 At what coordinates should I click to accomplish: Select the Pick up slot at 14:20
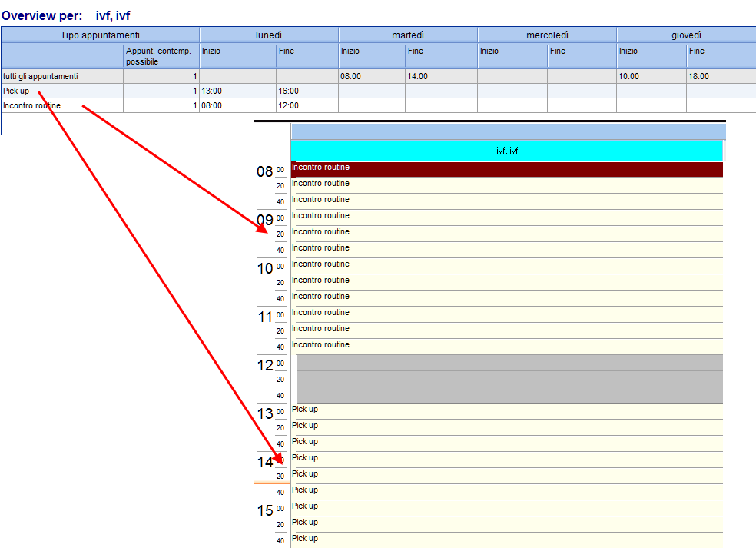click(507, 476)
